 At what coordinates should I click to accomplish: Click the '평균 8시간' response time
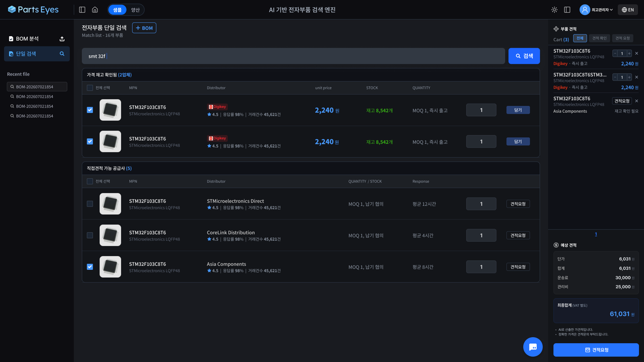click(x=423, y=267)
